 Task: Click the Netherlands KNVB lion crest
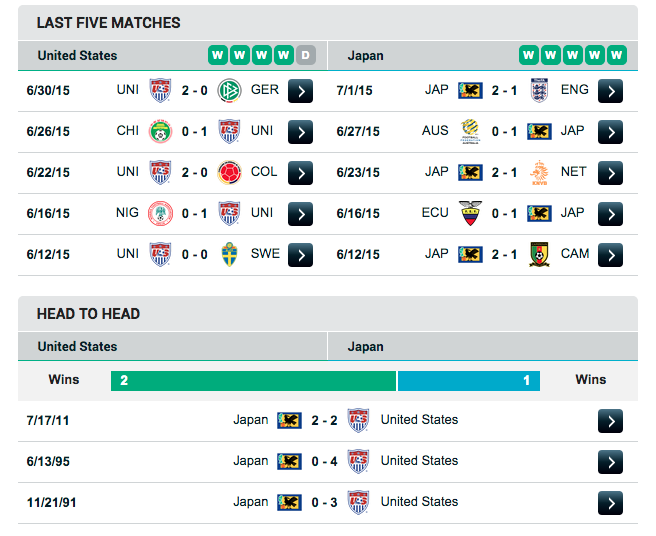coord(539,172)
